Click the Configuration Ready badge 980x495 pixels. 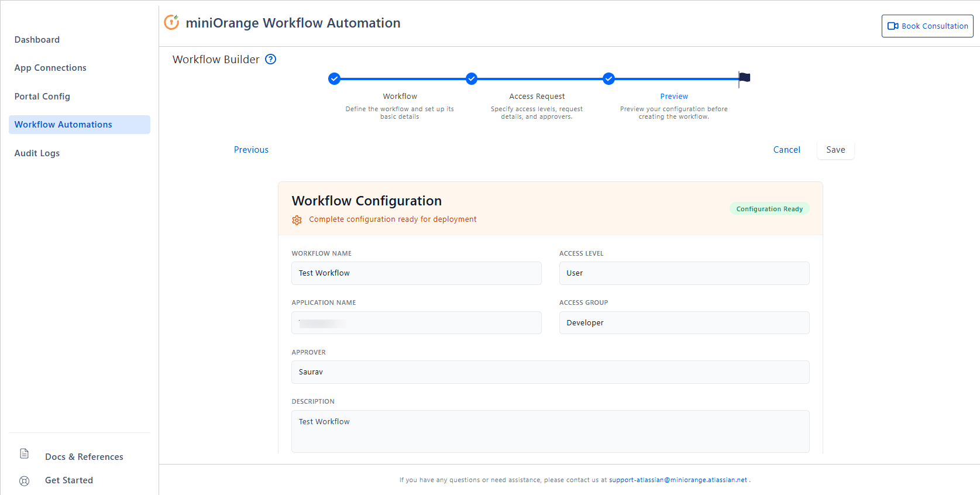[769, 209]
